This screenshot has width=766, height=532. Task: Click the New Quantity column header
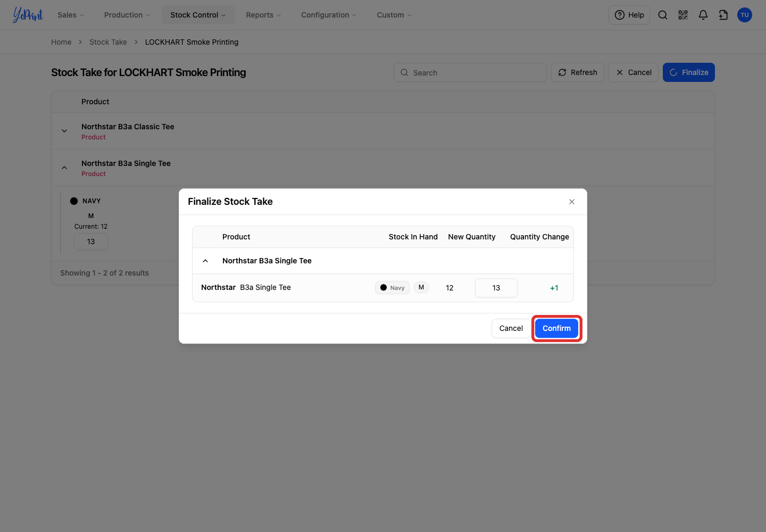point(472,237)
